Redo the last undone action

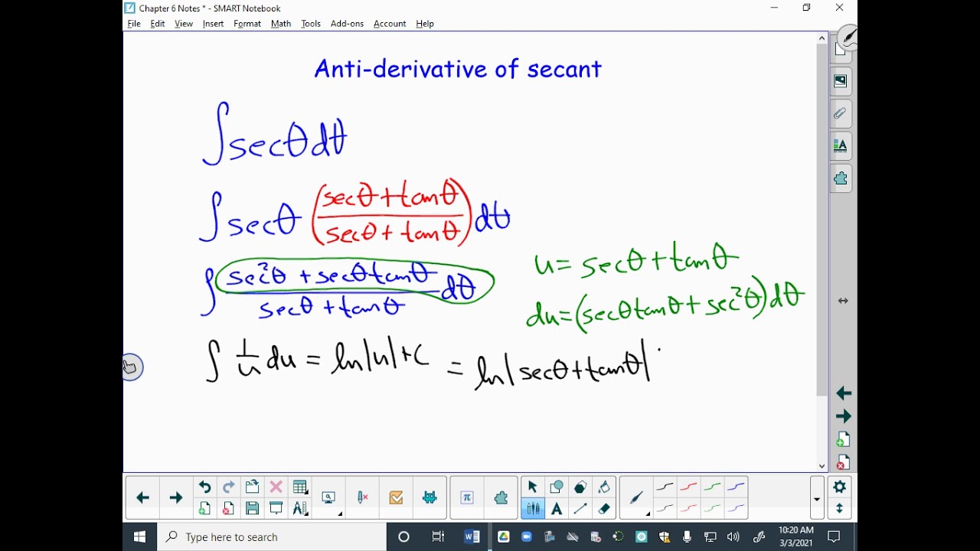[228, 487]
